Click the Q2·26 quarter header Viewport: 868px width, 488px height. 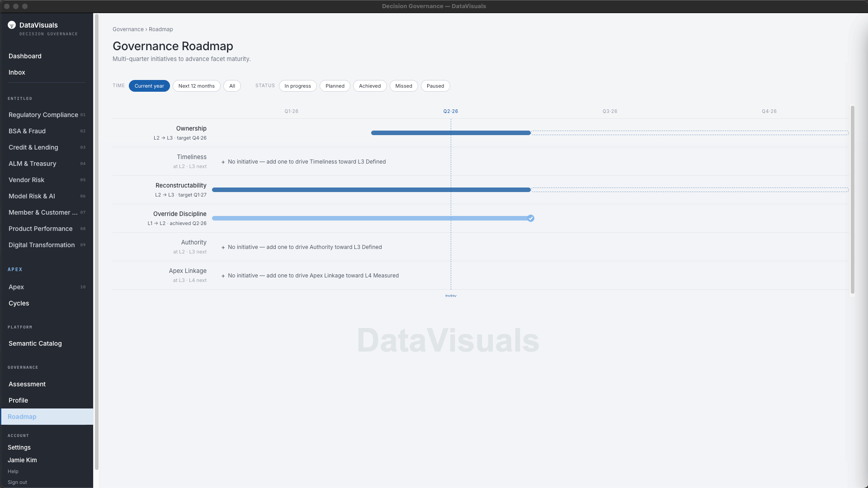coord(451,111)
